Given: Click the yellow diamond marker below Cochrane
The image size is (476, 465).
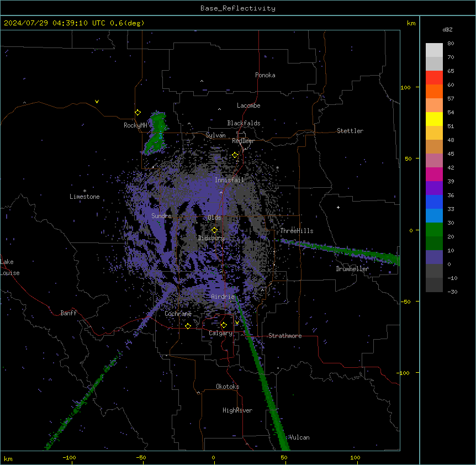Looking at the screenshot, I should pyautogui.click(x=188, y=326).
